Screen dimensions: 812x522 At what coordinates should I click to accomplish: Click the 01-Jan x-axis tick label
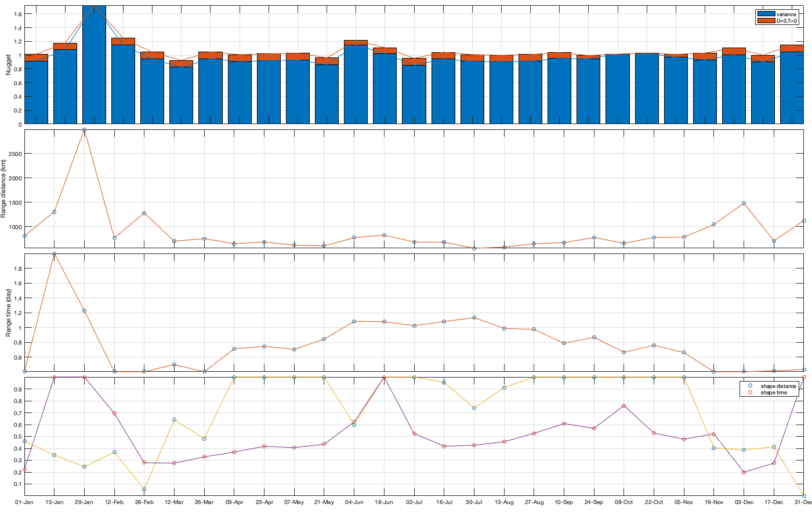24,502
